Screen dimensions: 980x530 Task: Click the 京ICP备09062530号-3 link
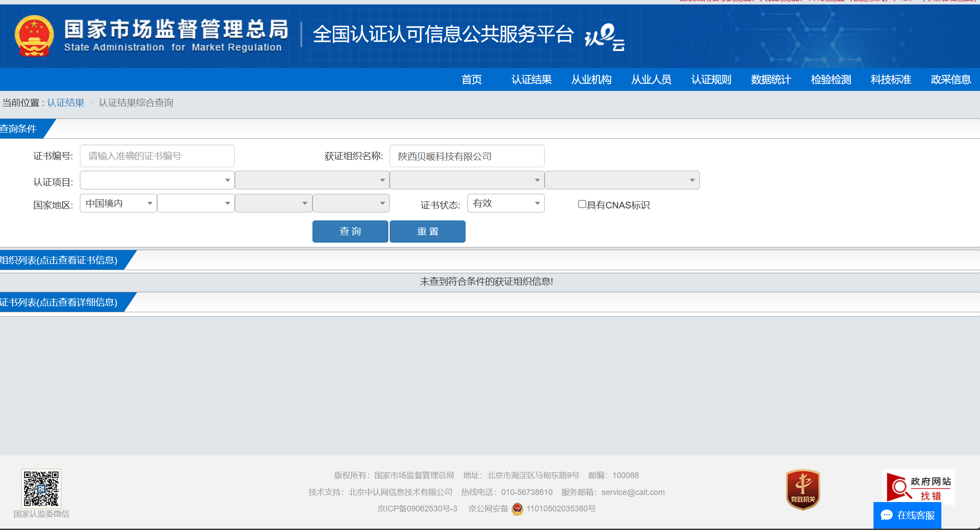click(417, 509)
